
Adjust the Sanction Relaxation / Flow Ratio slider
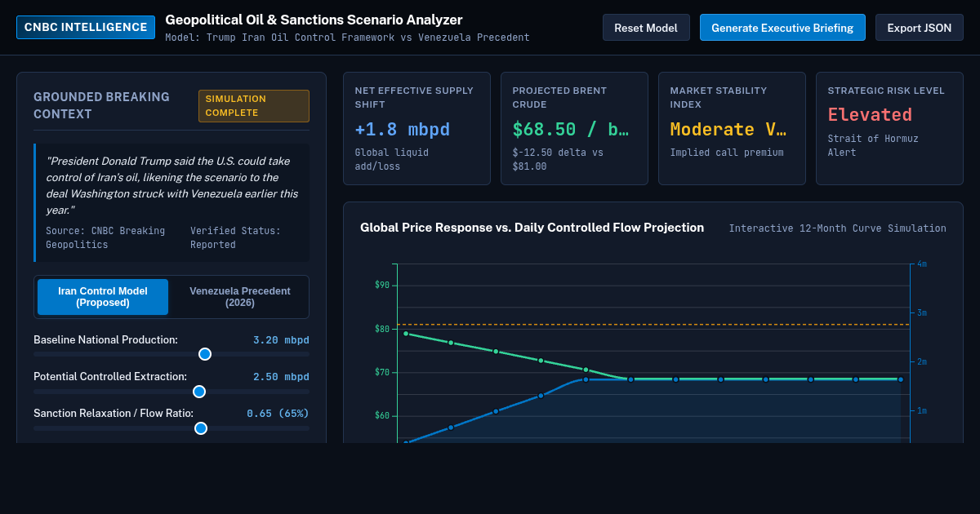(x=171, y=428)
